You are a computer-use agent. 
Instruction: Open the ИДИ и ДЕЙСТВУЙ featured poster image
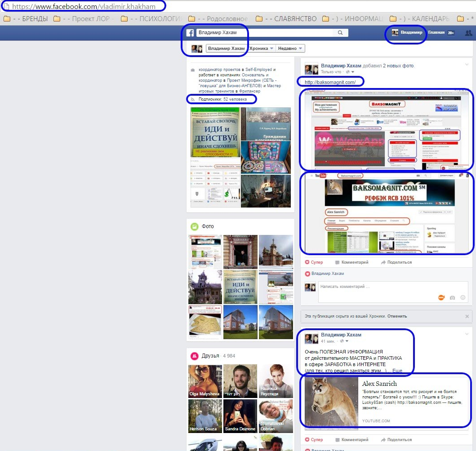pyautogui.click(x=215, y=133)
